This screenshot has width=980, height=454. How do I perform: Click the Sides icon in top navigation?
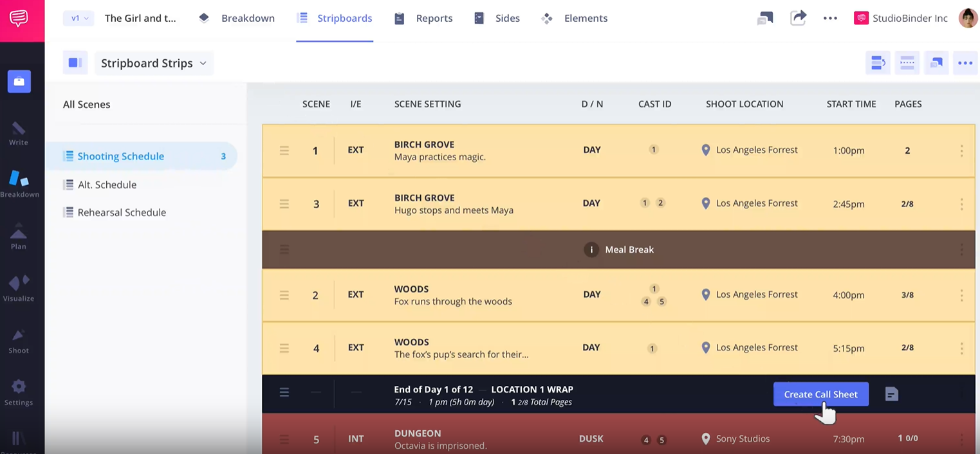coord(479,18)
